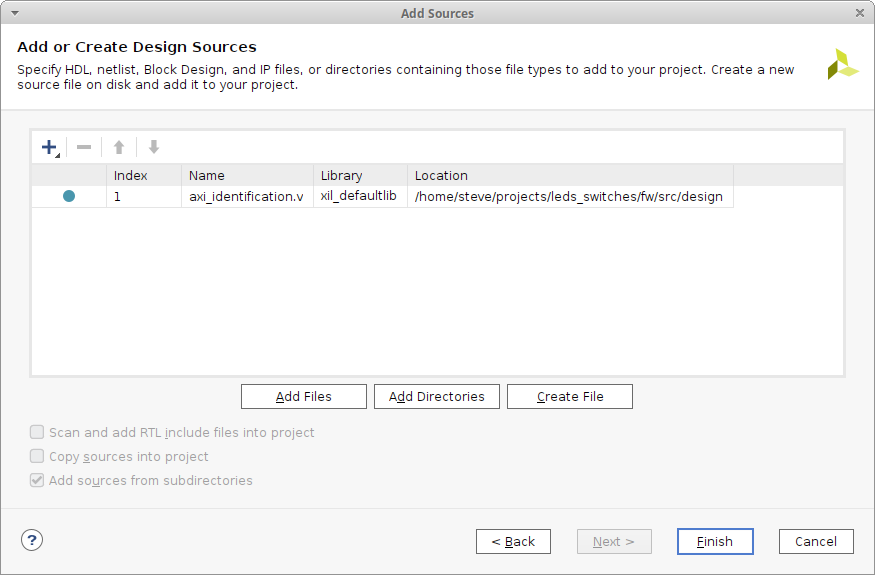Viewport: 875px width, 575px height.
Task: Click the Xilinx Vivado logo
Action: [842, 64]
